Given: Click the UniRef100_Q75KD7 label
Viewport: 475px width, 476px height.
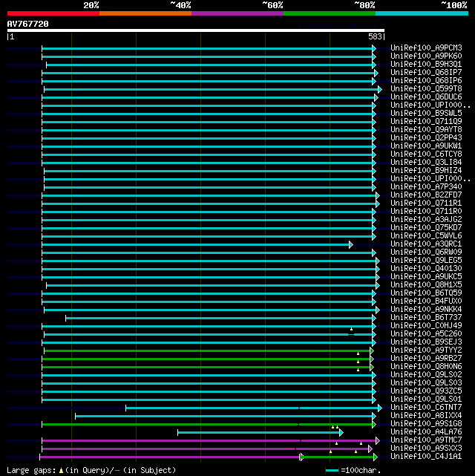Looking at the screenshot, I should [x=426, y=228].
